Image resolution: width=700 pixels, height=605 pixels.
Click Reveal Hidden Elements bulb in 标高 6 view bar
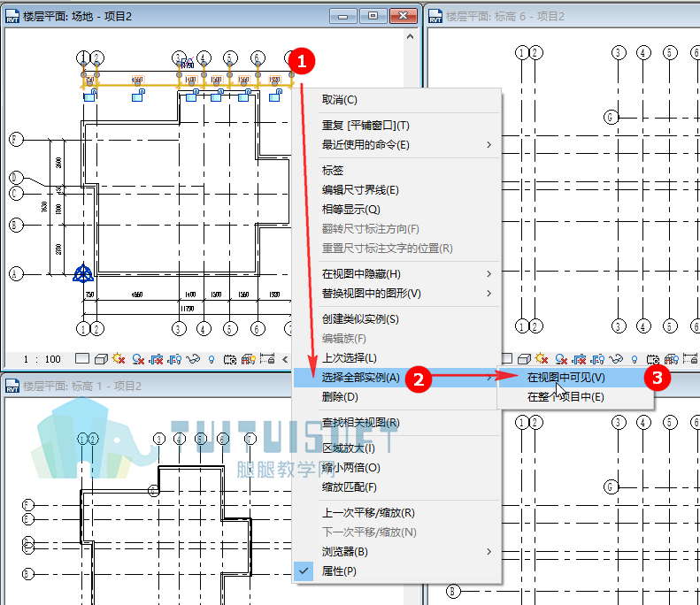(635, 359)
